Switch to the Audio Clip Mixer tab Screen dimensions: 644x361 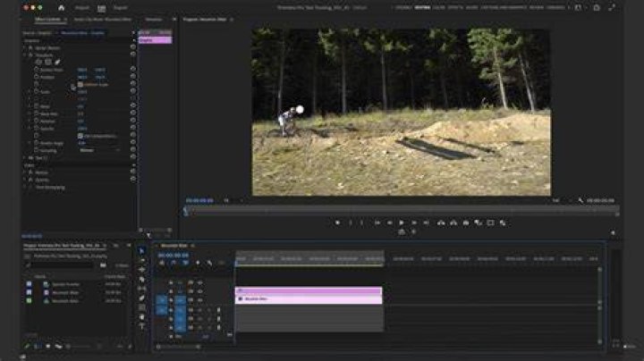click(x=103, y=20)
